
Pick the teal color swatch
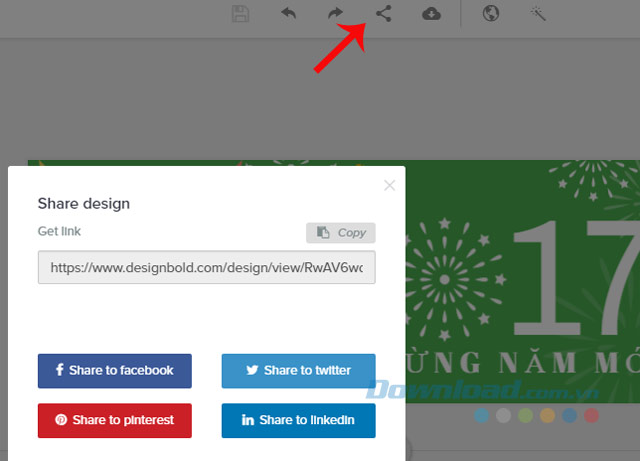coord(482,416)
